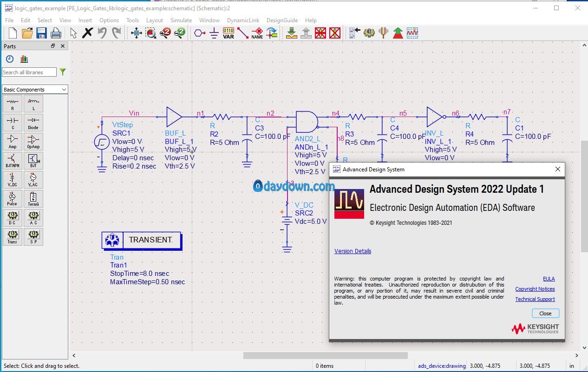Zoom to area with the magnifier rectangle icon

pyautogui.click(x=151, y=33)
